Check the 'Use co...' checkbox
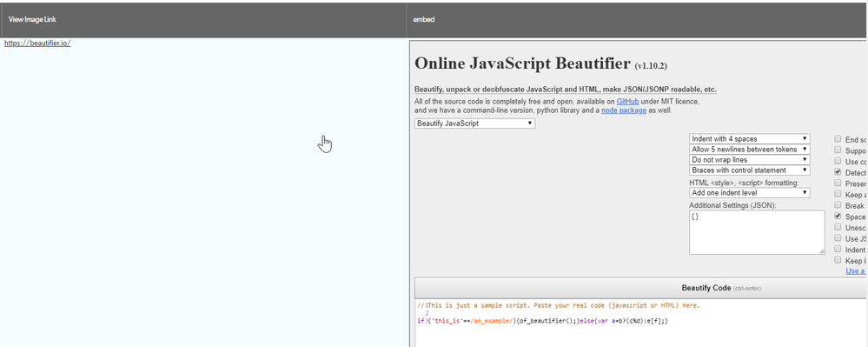 (x=838, y=161)
